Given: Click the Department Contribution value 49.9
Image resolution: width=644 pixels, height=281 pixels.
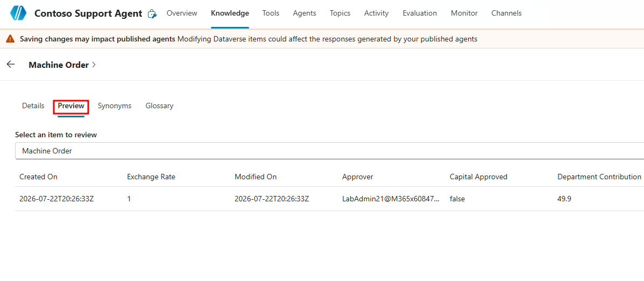Looking at the screenshot, I should (x=564, y=199).
